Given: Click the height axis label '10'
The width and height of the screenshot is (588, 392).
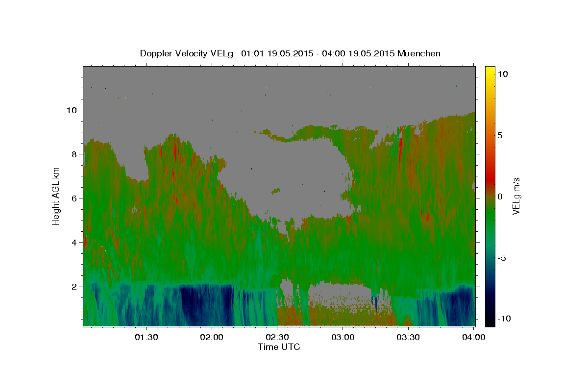Looking at the screenshot, I should 73,110.
